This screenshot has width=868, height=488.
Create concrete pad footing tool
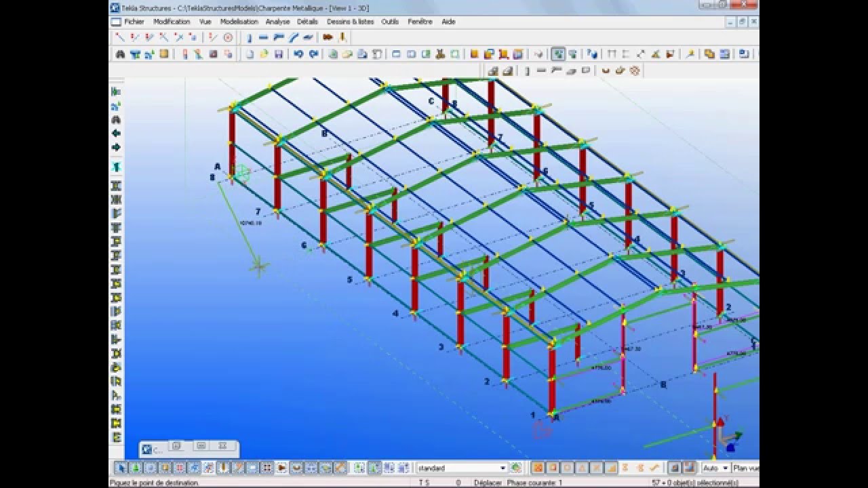click(x=493, y=70)
